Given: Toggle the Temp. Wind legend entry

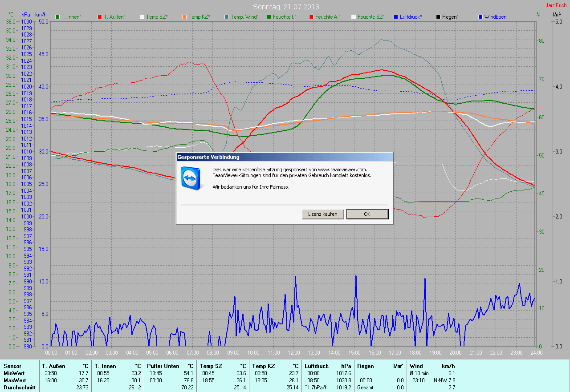Looking at the screenshot, I should coord(241,17).
